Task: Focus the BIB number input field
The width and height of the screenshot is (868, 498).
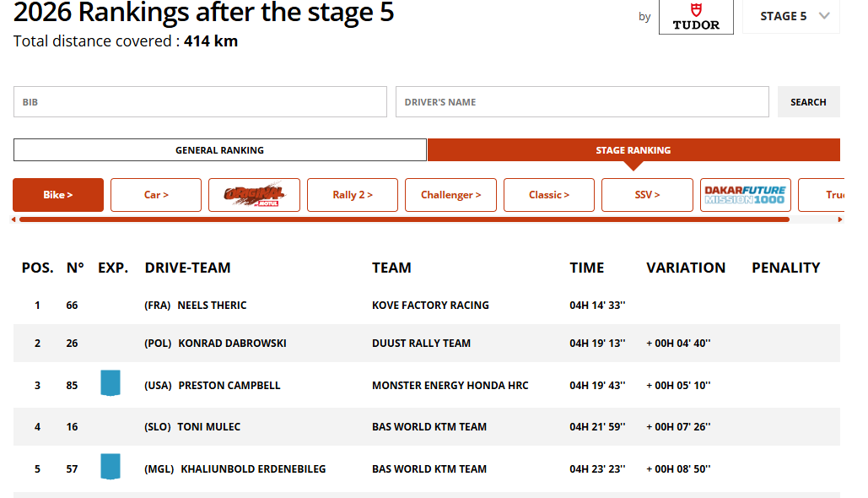Action: coord(200,102)
